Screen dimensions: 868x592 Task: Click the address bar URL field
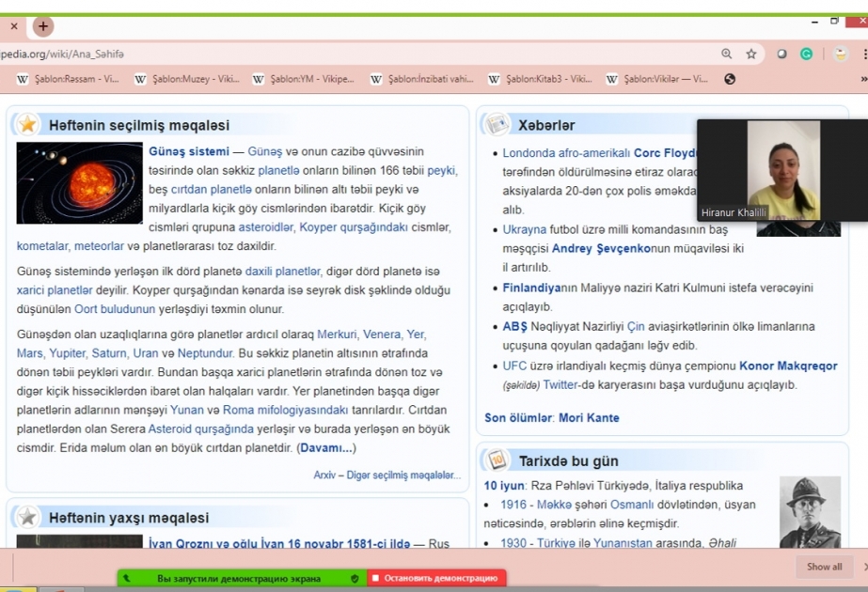355,54
